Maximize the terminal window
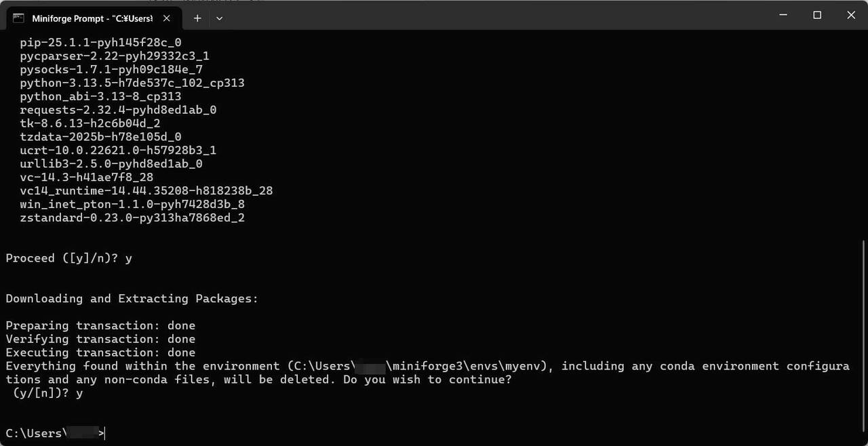The height and width of the screenshot is (446, 868). tap(817, 15)
